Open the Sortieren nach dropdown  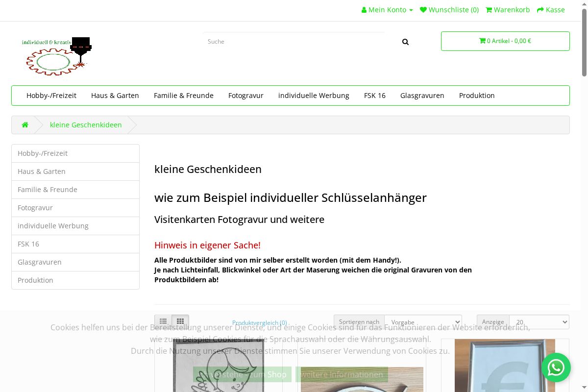(x=423, y=322)
